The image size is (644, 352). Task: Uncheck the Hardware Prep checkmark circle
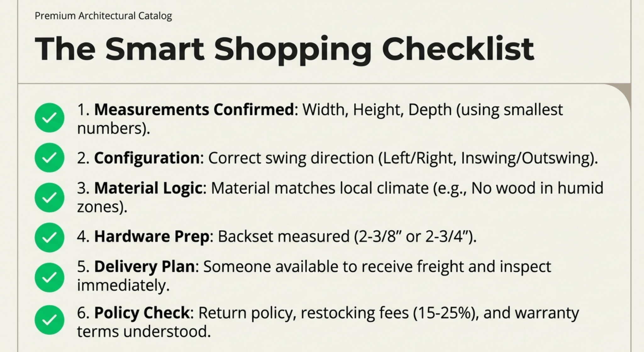pyautogui.click(x=49, y=237)
